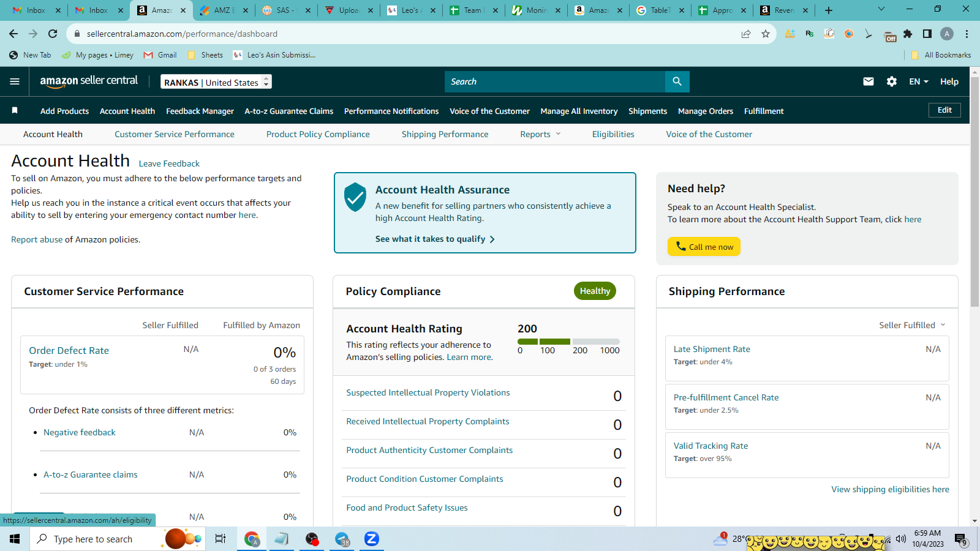Select the Account Health sub-tab
The width and height of the screenshot is (980, 551).
53,134
